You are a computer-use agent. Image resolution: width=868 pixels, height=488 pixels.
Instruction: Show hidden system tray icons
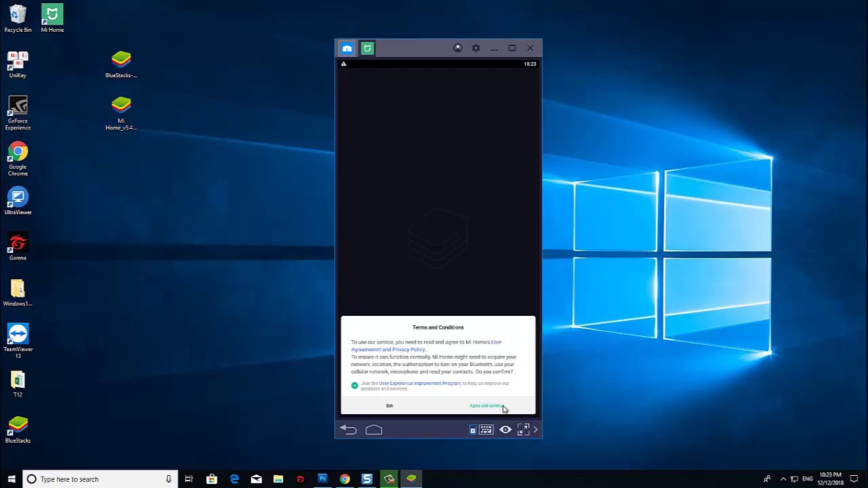tap(783, 479)
